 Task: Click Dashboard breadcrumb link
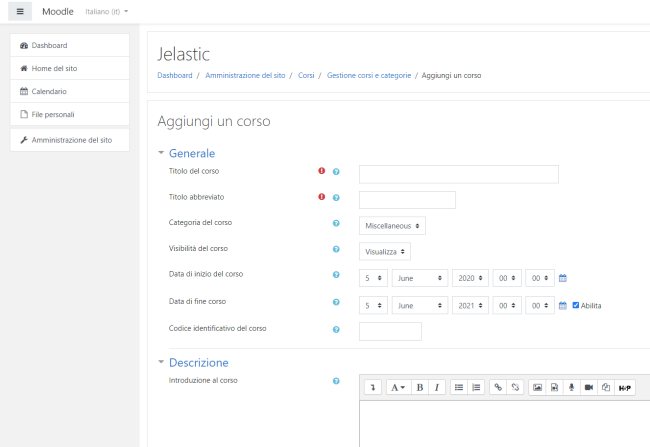pyautogui.click(x=175, y=75)
